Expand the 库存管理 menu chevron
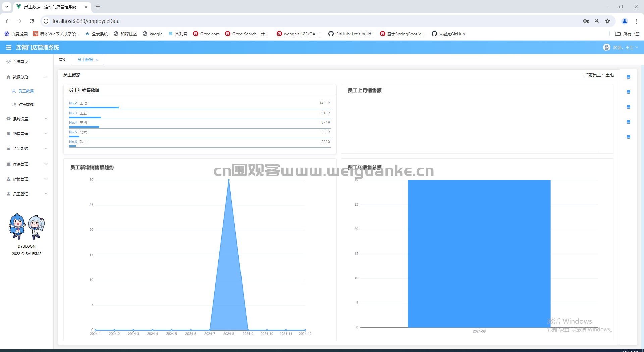Image resolution: width=644 pixels, height=352 pixels. (46, 164)
